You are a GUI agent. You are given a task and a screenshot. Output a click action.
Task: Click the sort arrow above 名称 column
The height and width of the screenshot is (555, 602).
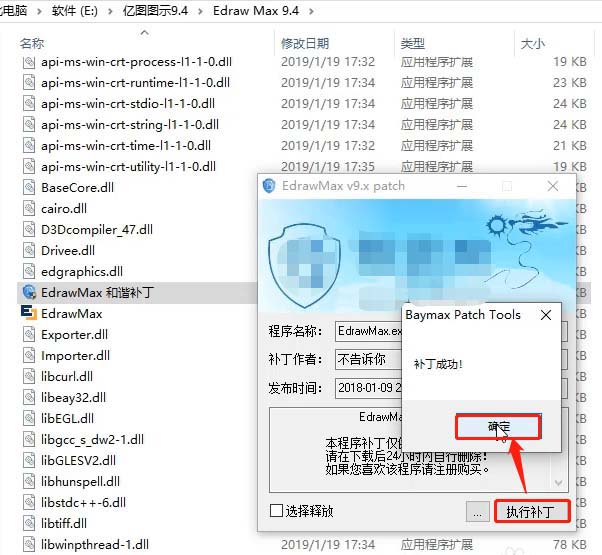click(x=144, y=33)
